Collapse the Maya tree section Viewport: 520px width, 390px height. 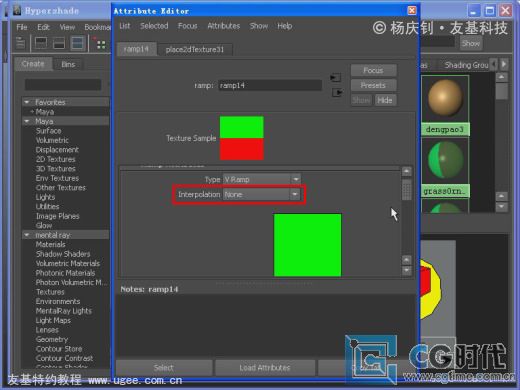[x=27, y=121]
